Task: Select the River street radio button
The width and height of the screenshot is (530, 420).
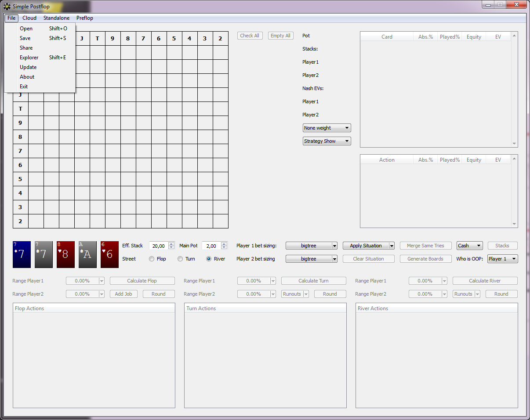Action: (209, 259)
